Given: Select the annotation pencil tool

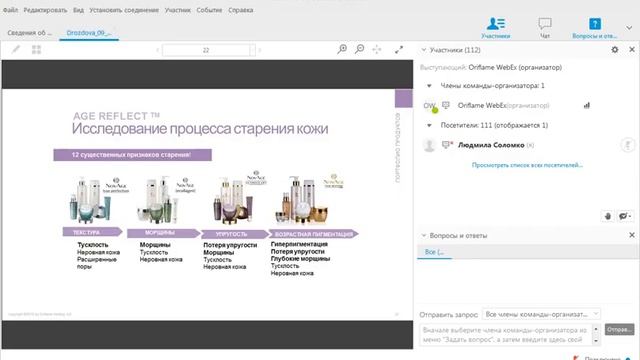Looking at the screenshot, I should click(16, 50).
